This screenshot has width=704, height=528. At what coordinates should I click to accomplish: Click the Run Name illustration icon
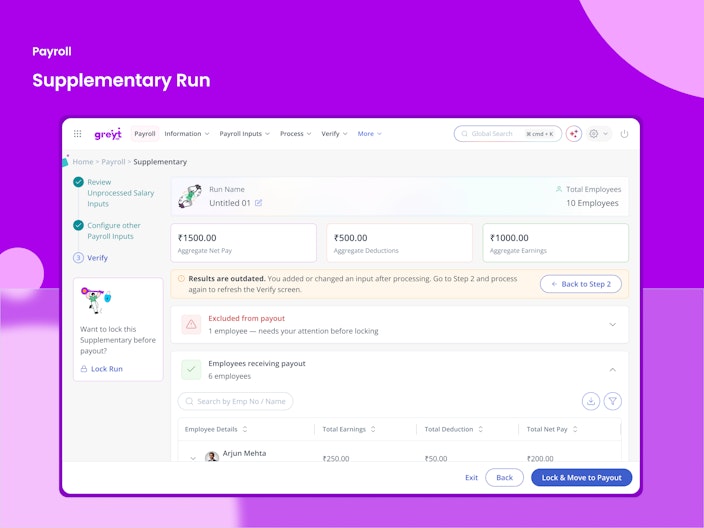(x=190, y=196)
